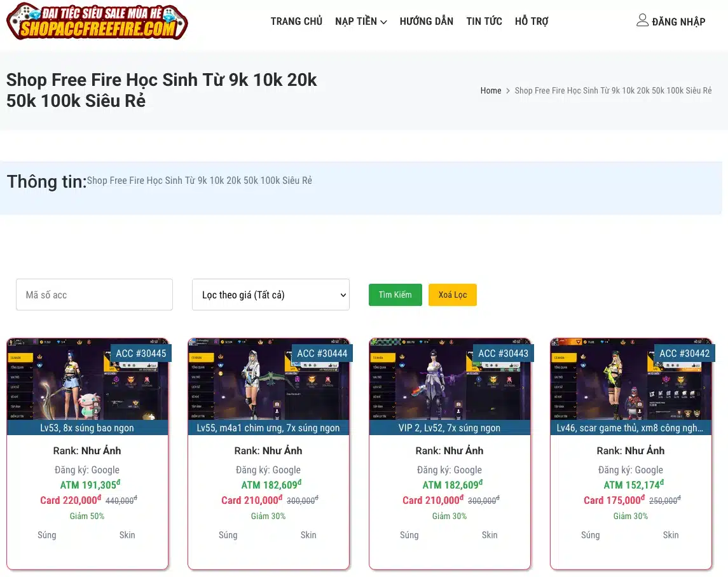Focus the Mã số acc input field
The width and height of the screenshot is (728, 577).
tap(94, 295)
